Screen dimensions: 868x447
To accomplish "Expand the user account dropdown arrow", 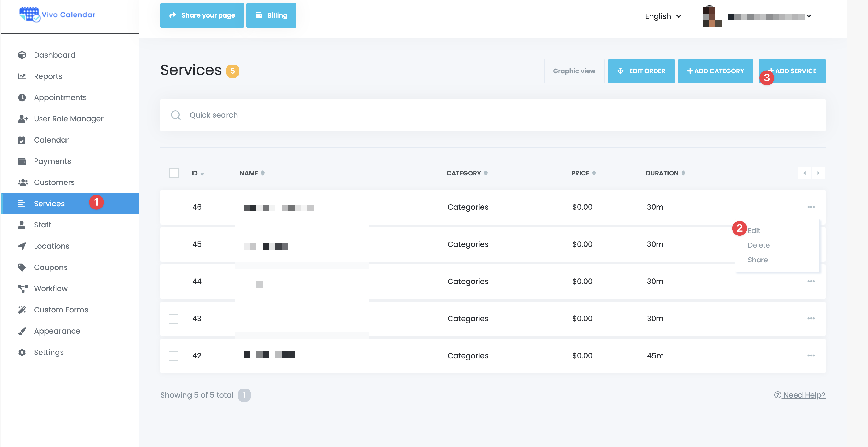I will (x=808, y=16).
